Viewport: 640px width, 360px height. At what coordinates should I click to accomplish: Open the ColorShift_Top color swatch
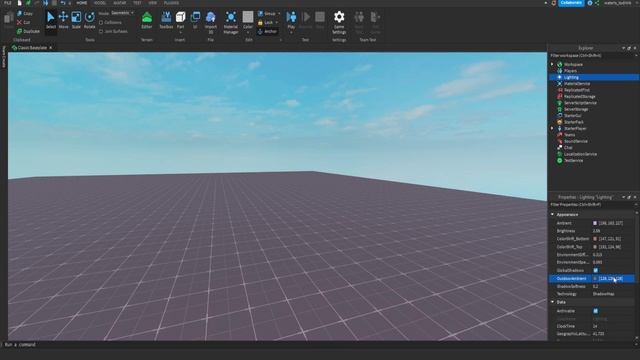click(595, 247)
